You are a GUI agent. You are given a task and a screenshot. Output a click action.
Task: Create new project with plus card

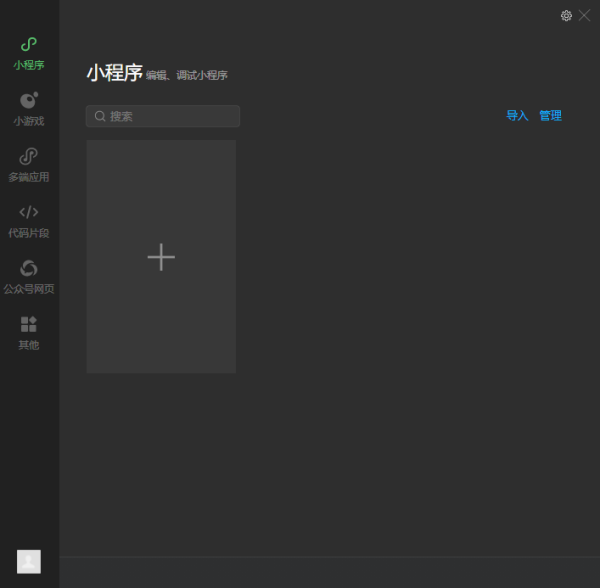(161, 257)
